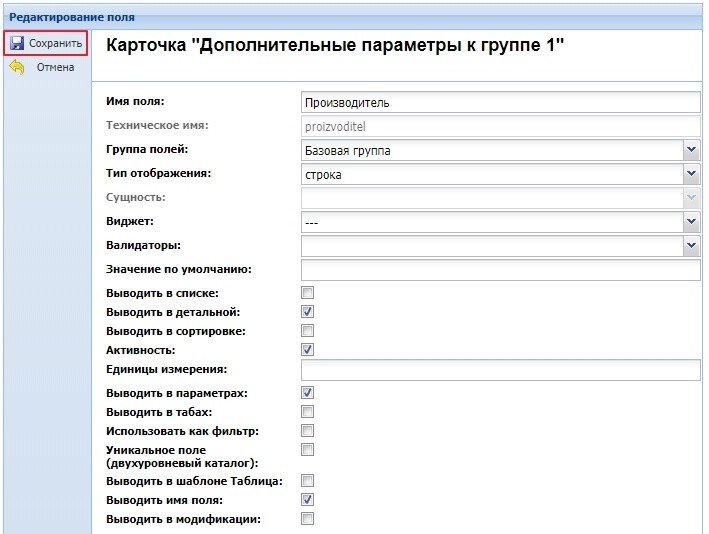Image resolution: width=709 pixels, height=534 pixels.
Task: Check the Уникальное поле checkbox
Action: (x=308, y=450)
